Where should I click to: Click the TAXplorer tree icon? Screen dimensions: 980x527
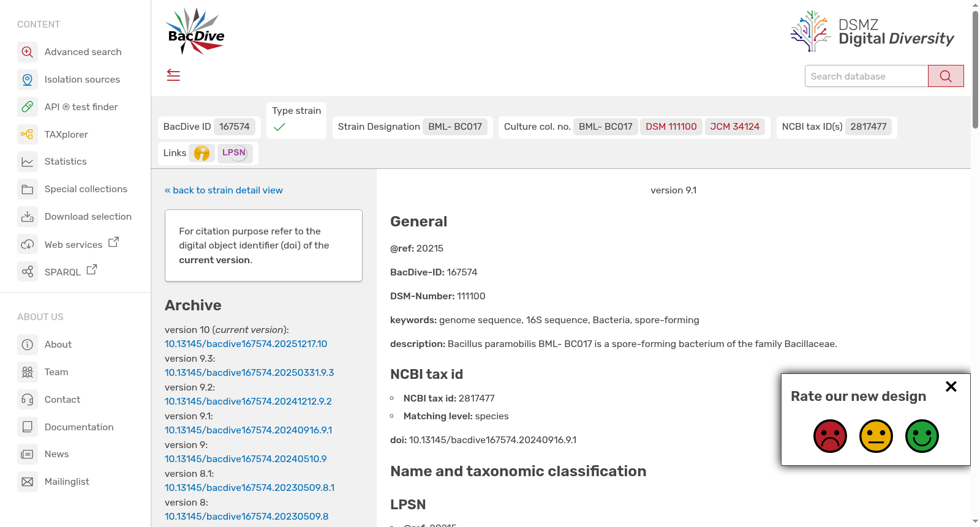pyautogui.click(x=28, y=135)
